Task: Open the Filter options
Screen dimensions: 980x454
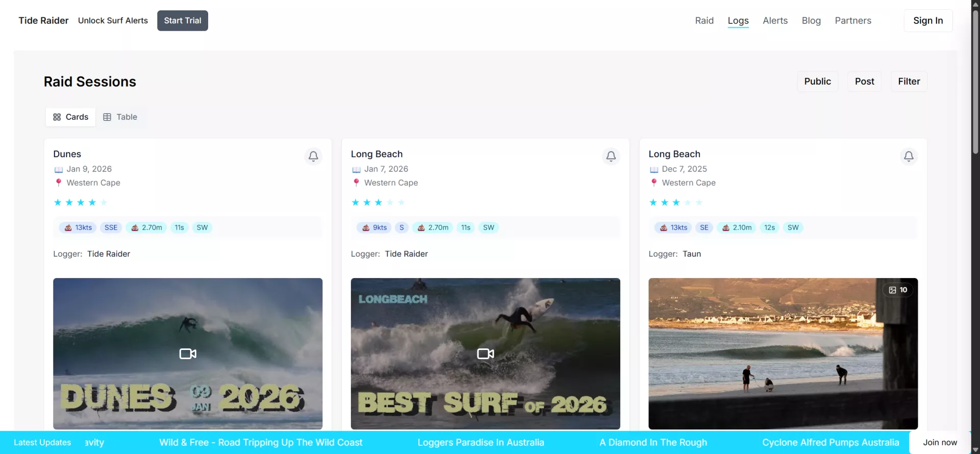Action: (909, 82)
